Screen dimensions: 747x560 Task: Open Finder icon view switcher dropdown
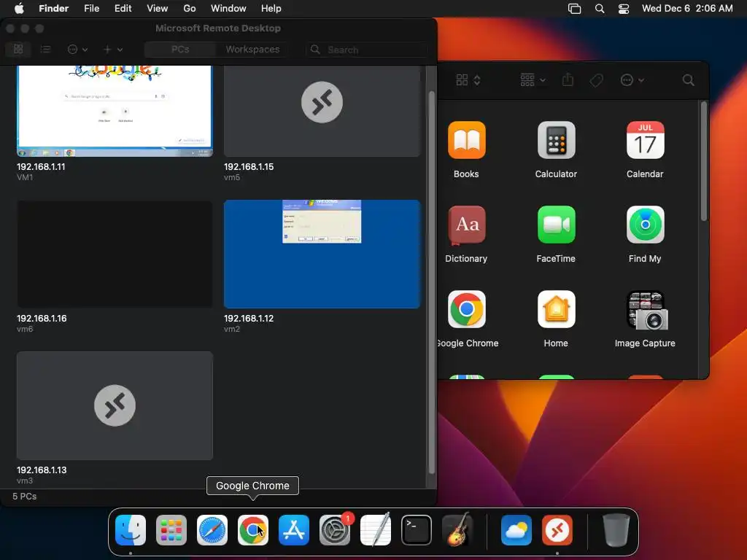click(468, 80)
